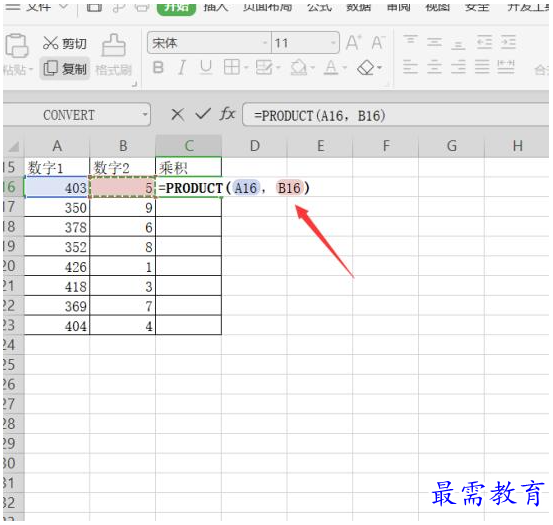The width and height of the screenshot is (553, 525).
Task: Click the clear eraser icon
Action: pos(365,67)
